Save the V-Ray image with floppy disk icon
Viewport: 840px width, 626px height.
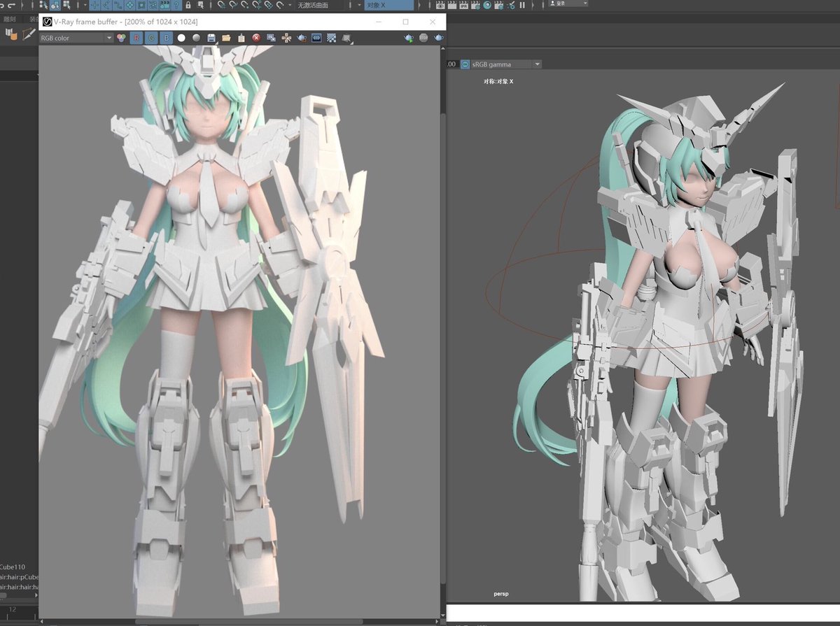point(211,38)
